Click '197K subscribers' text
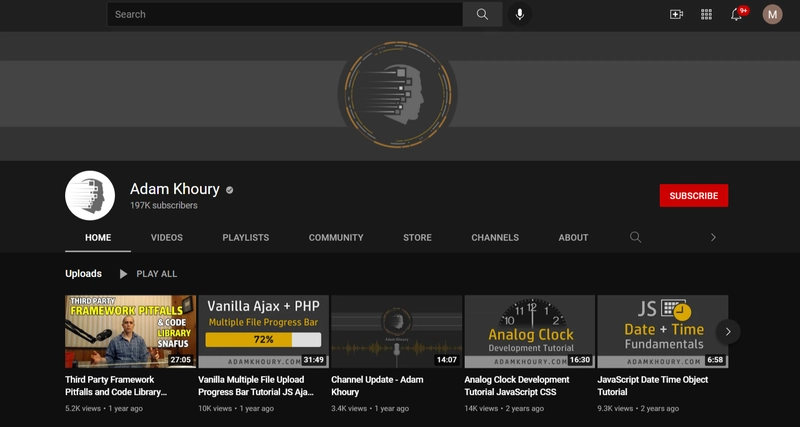 [x=163, y=206]
